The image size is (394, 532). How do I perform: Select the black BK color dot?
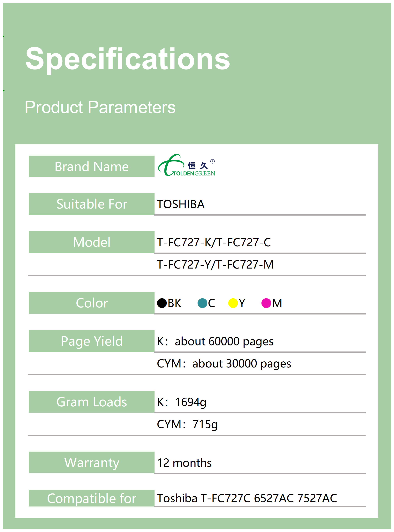coord(162,303)
